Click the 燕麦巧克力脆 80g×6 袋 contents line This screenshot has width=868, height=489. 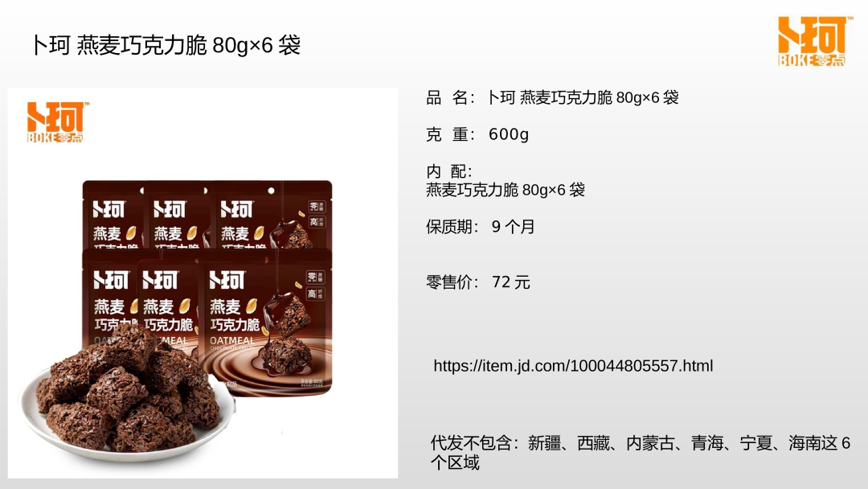coord(506,190)
